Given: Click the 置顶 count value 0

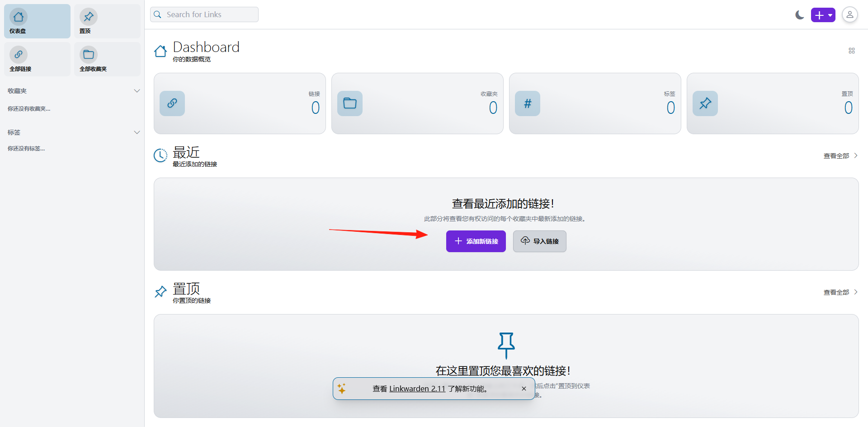Looking at the screenshot, I should click(849, 108).
